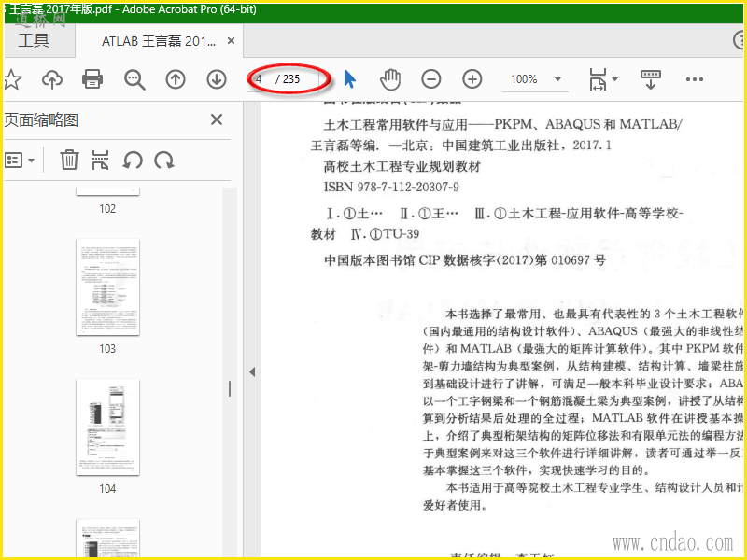The height and width of the screenshot is (560, 747).
Task: Click the 高校土木工程专业规划教材 line
Action: (402, 167)
